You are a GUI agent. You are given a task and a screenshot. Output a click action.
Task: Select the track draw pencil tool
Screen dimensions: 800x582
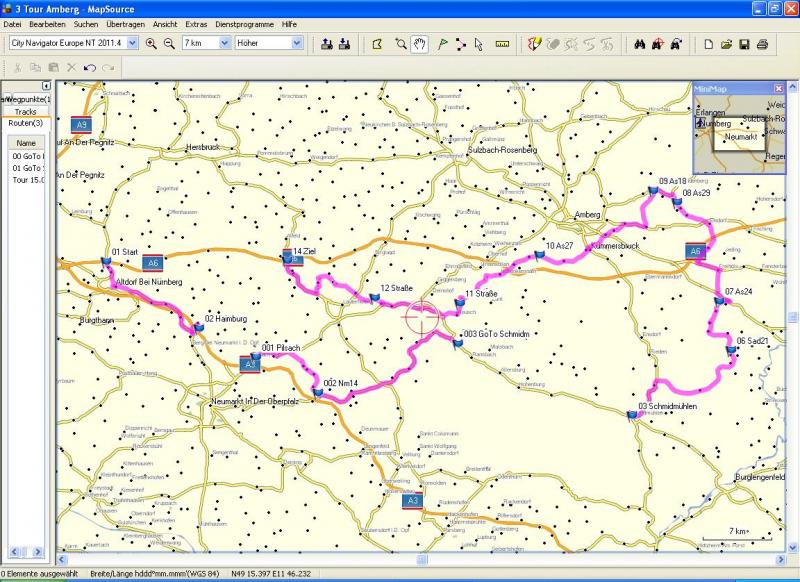[x=534, y=44]
